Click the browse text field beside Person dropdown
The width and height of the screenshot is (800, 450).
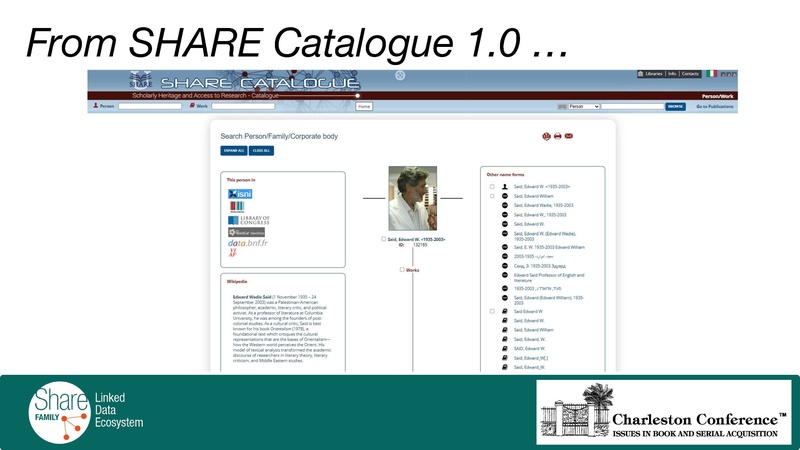[632, 107]
